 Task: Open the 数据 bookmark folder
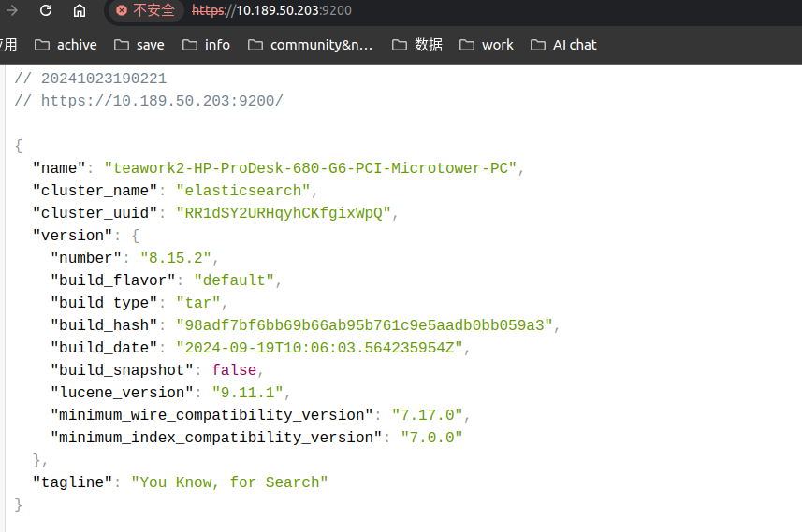(x=417, y=45)
